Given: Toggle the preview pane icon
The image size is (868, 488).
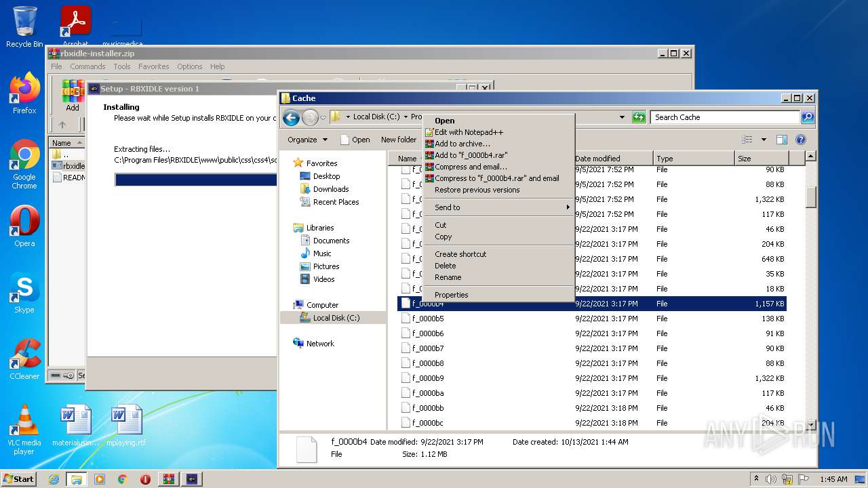Looking at the screenshot, I should tap(781, 140).
